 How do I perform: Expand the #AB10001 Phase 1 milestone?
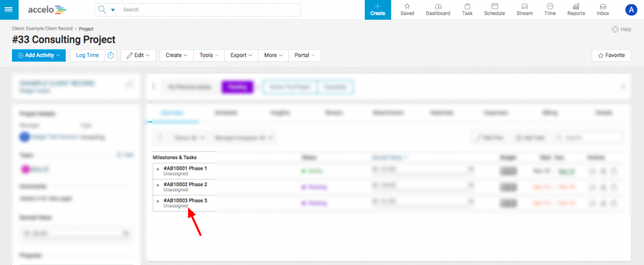[158, 169]
